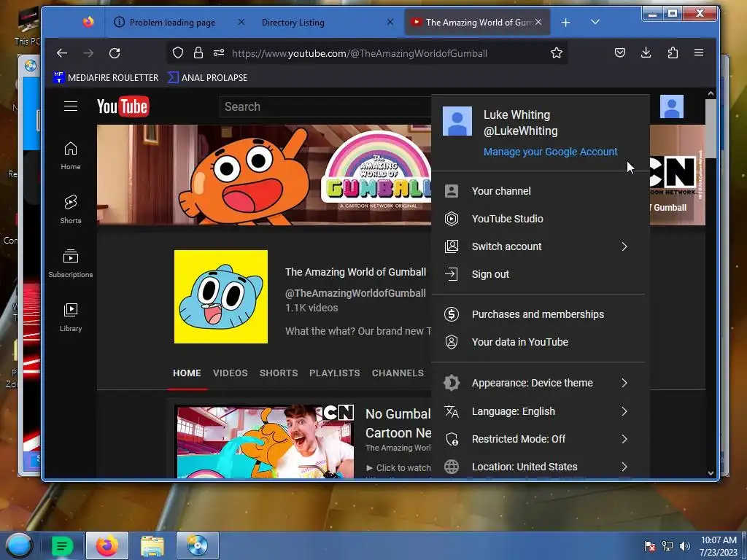Switch to the PLAYLISTS channel tab
Image resolution: width=747 pixels, height=560 pixels.
pyautogui.click(x=334, y=373)
